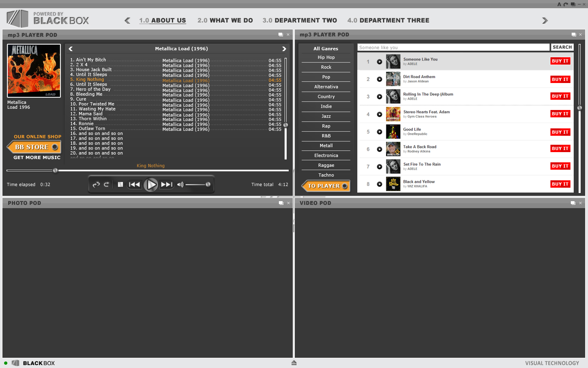Open the What We Do menu item
The height and width of the screenshot is (368, 588).
225,20
